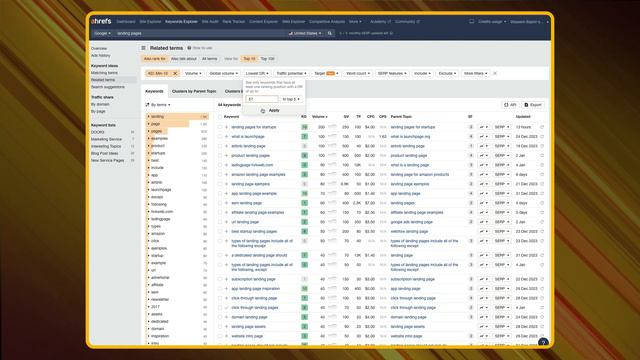Open the 'In top 5' dropdown in popup

[291, 99]
